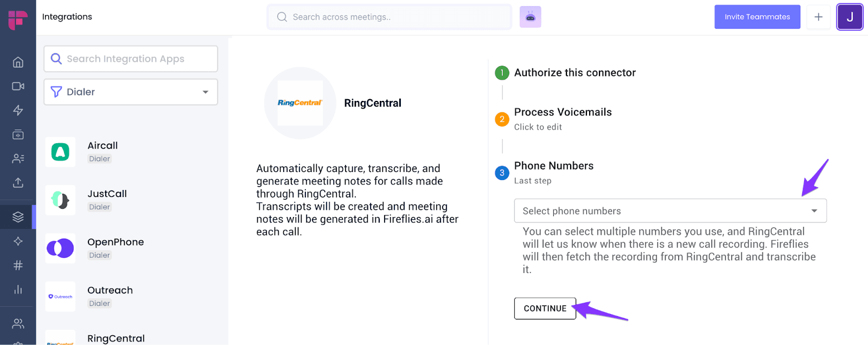Open step 2 Process Voicemails
Viewport: 868px width, 345px height.
563,119
